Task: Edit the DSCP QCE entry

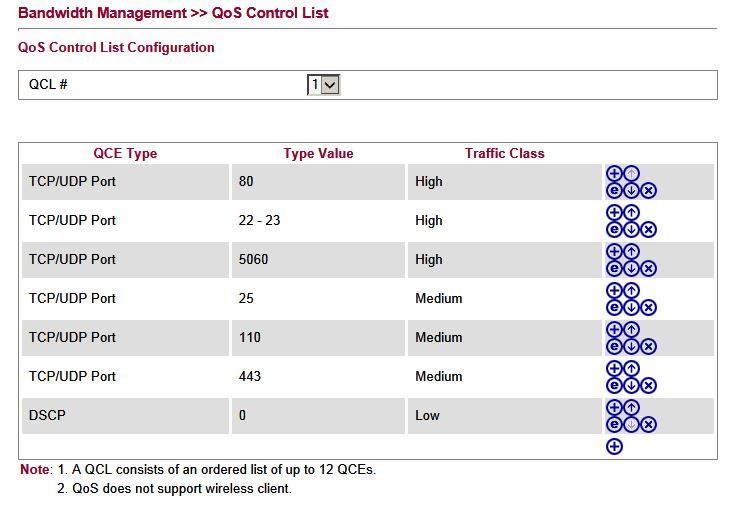Action: 614,424
